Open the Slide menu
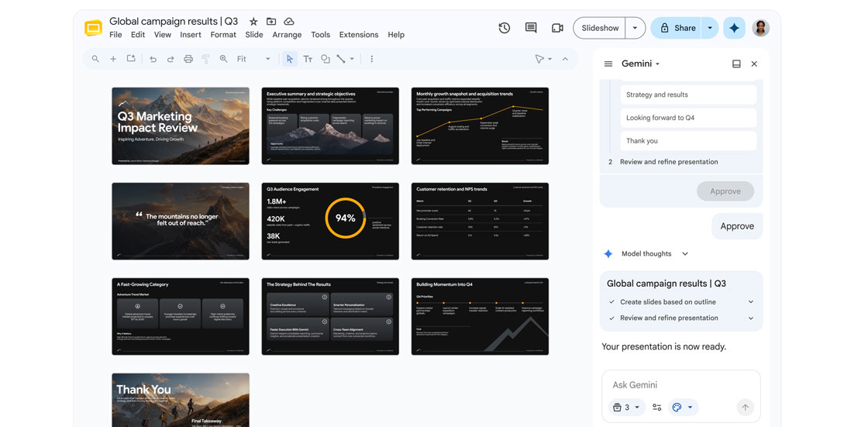The width and height of the screenshot is (868, 427). click(254, 34)
